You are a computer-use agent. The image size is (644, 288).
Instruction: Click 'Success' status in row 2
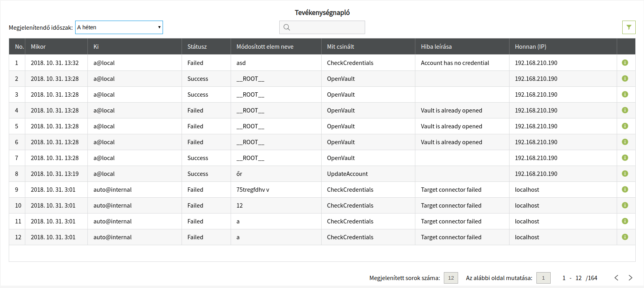coord(198,79)
